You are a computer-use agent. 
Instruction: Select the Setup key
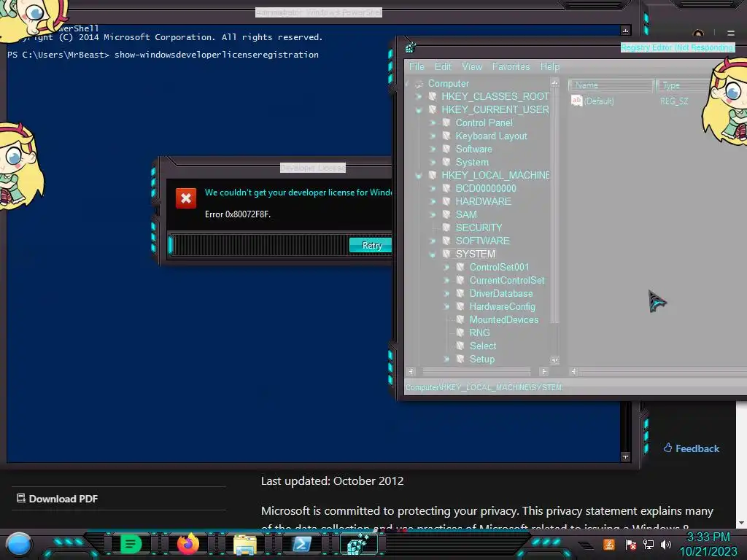point(481,359)
